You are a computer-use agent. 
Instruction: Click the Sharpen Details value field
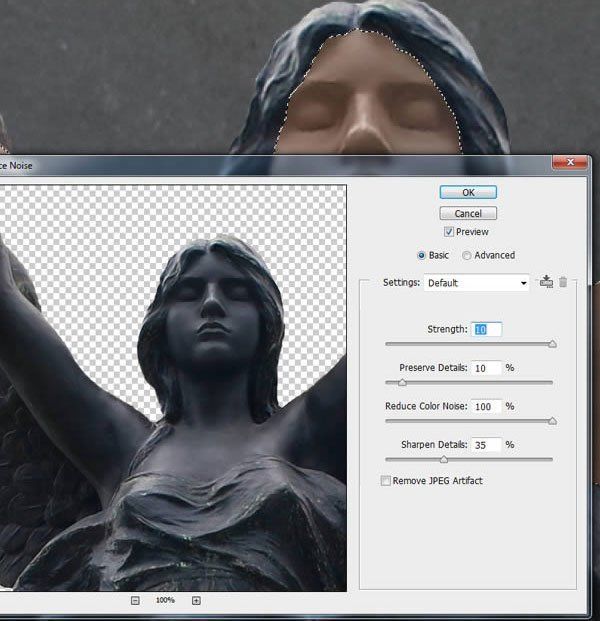click(486, 445)
